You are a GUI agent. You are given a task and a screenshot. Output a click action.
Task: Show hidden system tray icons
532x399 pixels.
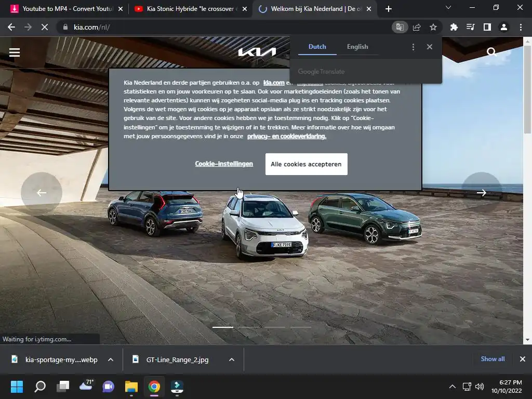coord(453,387)
